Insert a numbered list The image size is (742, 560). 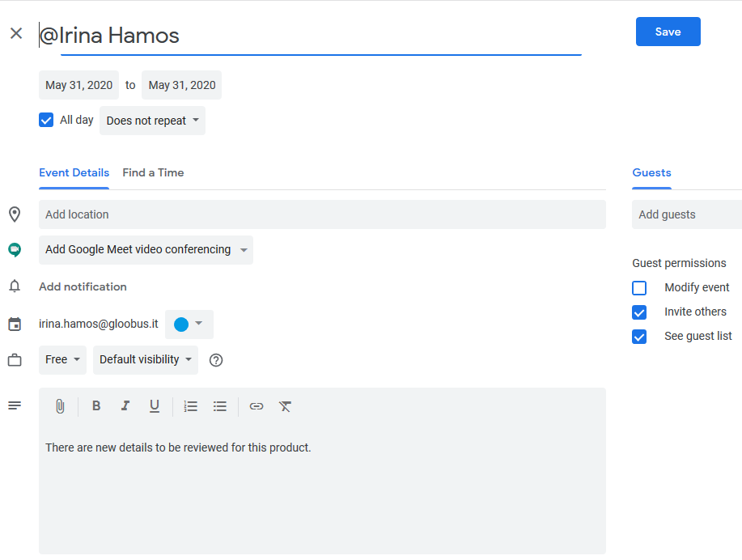[x=191, y=406]
